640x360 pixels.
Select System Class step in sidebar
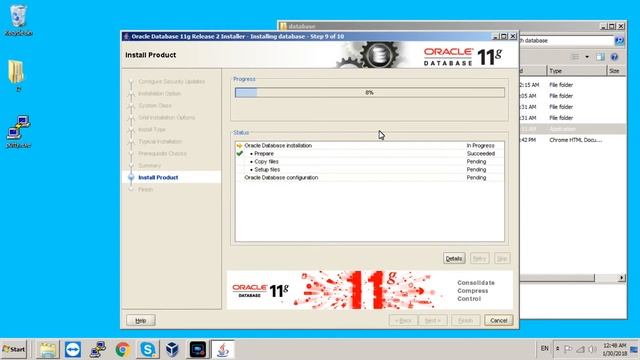click(x=155, y=106)
